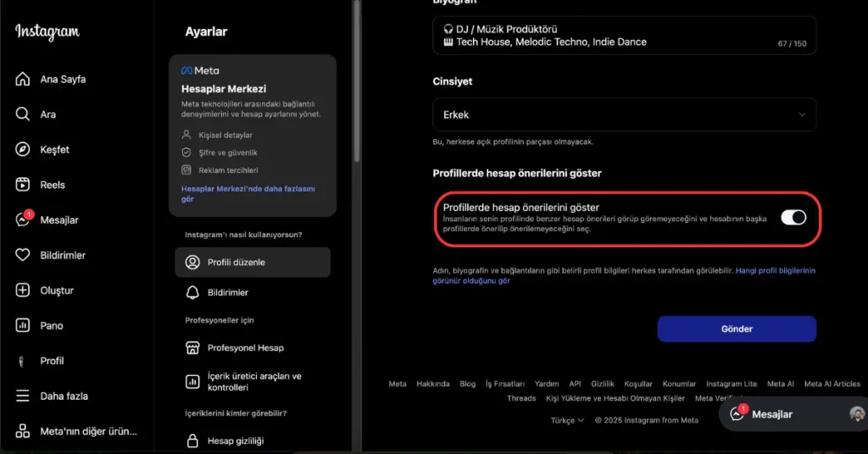Click floating Mesajlar messenger icon
Image resolution: width=868 pixels, height=454 pixels.
737,413
